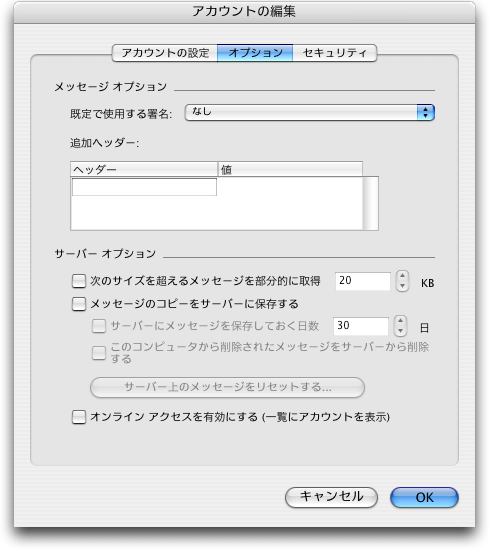The height and width of the screenshot is (550, 489).
Task: Confirm with the OK button
Action: [424, 497]
